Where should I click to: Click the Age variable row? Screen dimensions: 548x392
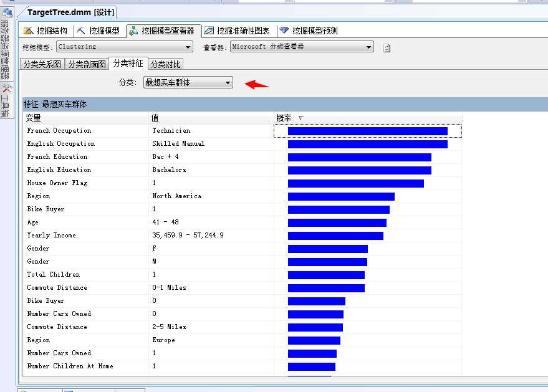click(x=243, y=222)
